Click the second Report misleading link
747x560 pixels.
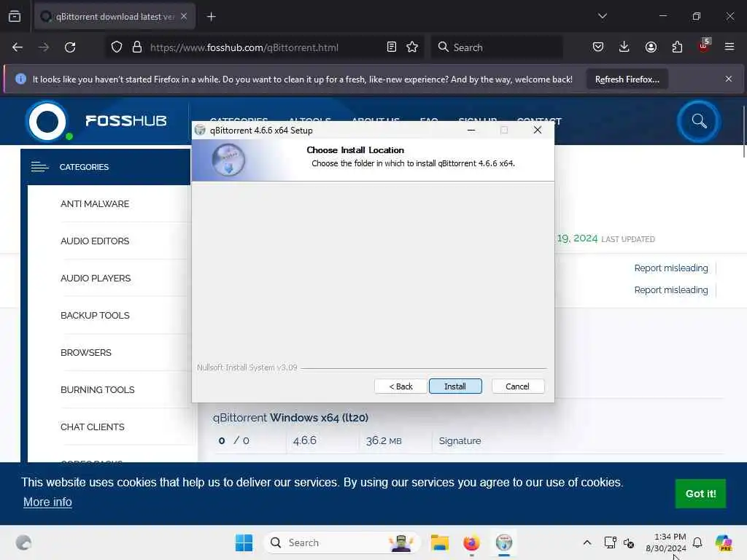pos(671,290)
